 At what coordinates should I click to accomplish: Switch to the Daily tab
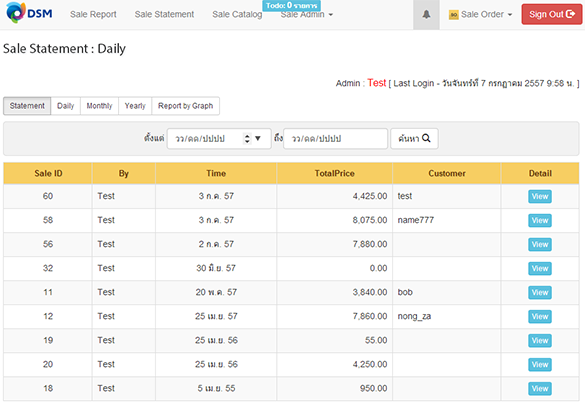click(x=66, y=106)
